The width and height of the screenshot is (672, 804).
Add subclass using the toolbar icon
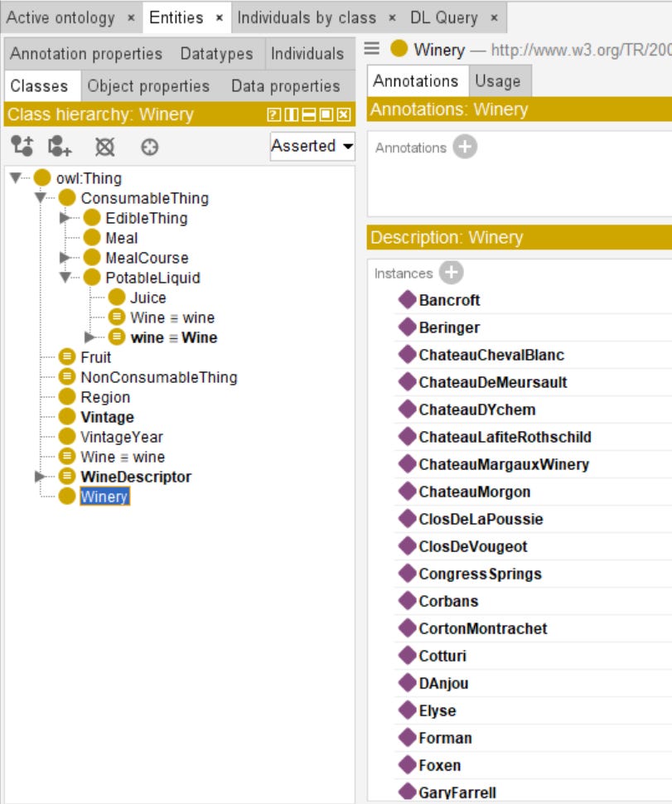(x=22, y=146)
